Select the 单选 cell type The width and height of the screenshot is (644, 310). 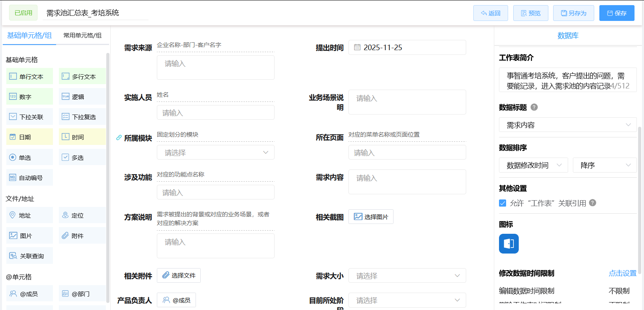pos(30,157)
